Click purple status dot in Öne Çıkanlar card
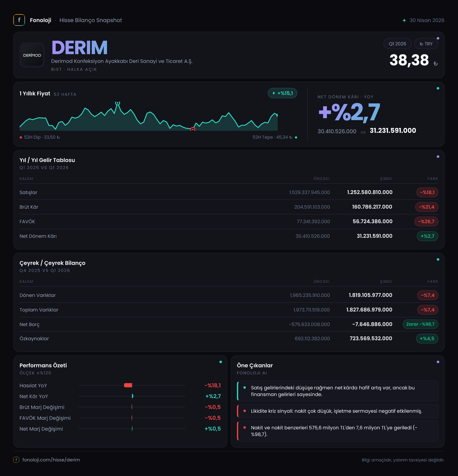 (x=438, y=362)
